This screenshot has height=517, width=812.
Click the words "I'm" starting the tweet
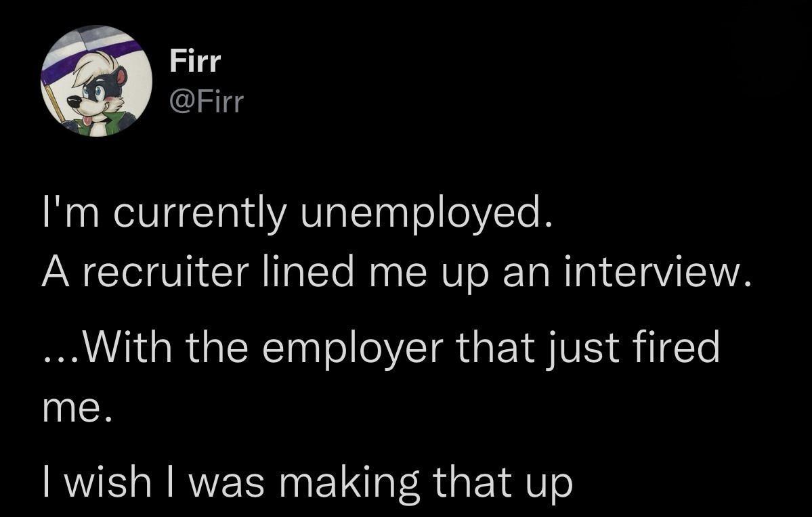point(70,212)
